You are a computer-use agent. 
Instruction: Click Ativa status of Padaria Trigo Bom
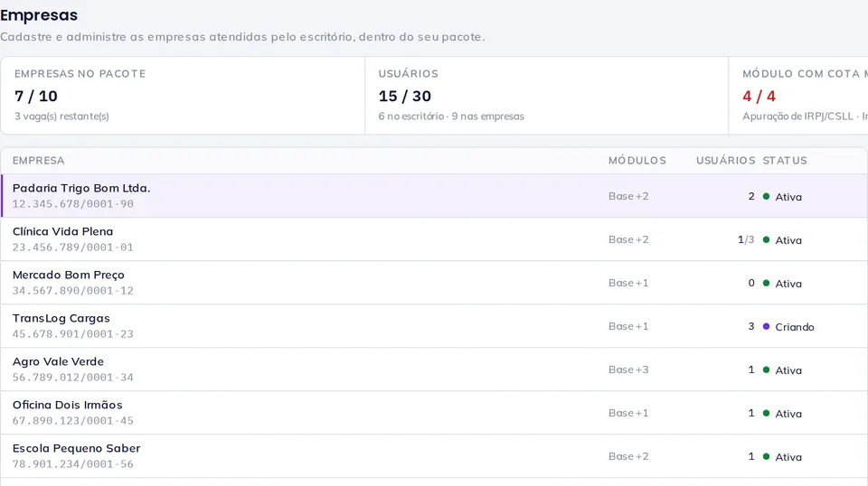tap(782, 197)
